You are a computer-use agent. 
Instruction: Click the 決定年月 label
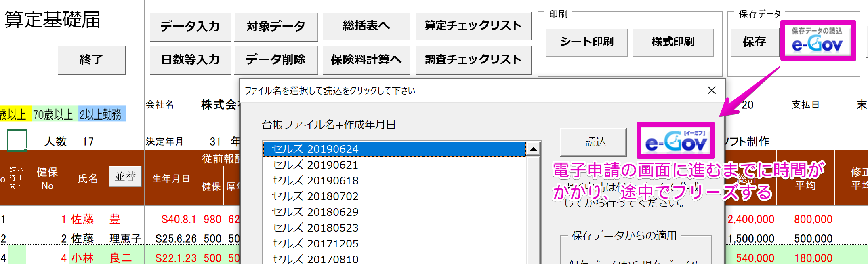pos(164,142)
